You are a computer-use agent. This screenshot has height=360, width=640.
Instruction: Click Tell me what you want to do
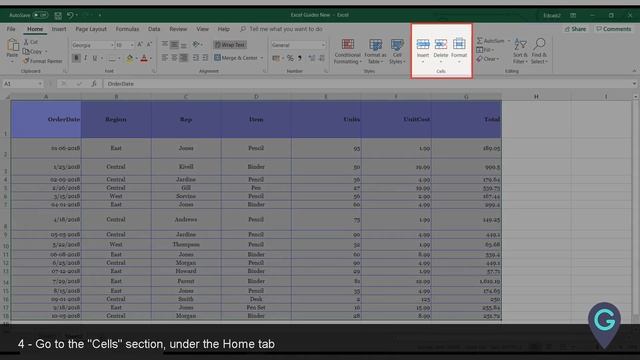[286, 29]
